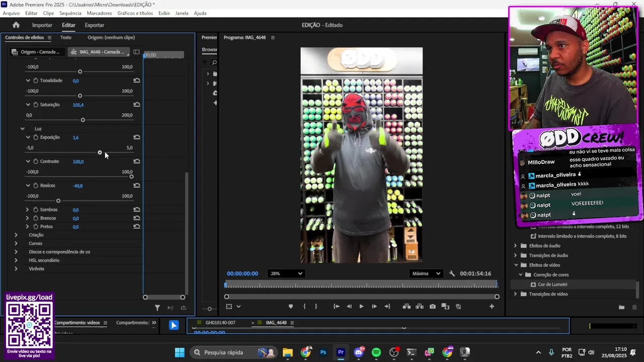The width and height of the screenshot is (644, 362).
Task: Toggle animation stopwatch for Exposição
Action: pos(36,137)
